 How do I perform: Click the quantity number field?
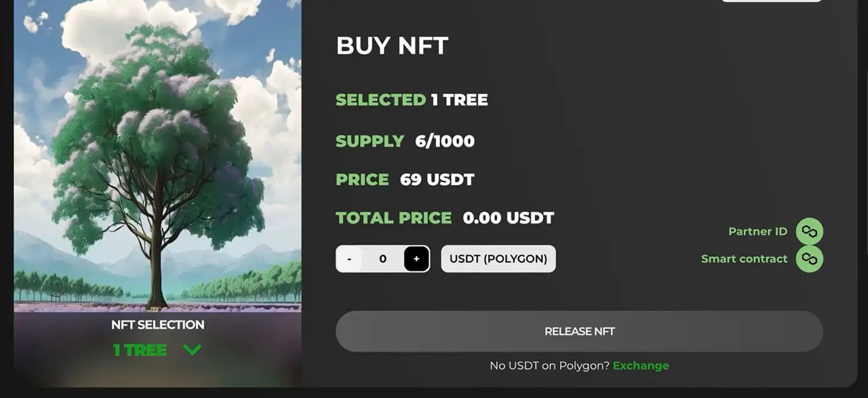382,259
